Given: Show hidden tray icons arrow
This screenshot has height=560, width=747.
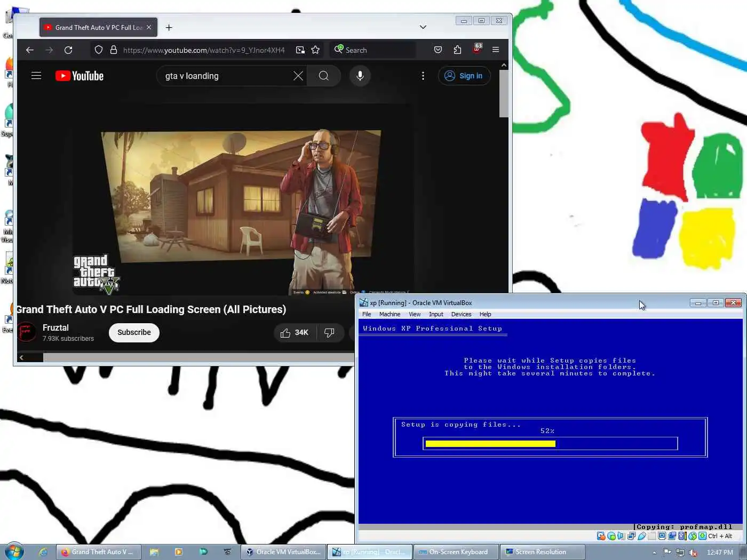Looking at the screenshot, I should click(654, 553).
